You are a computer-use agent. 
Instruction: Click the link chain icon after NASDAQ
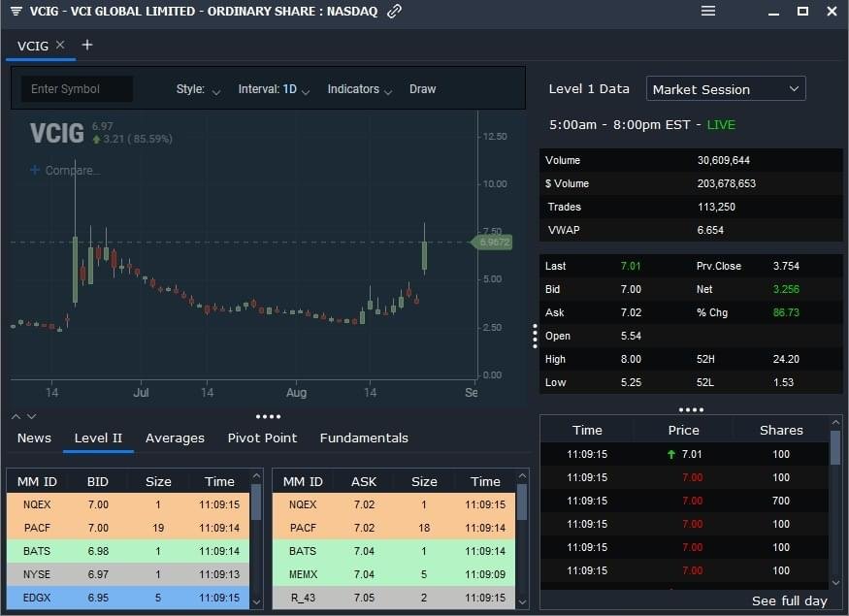pos(394,11)
